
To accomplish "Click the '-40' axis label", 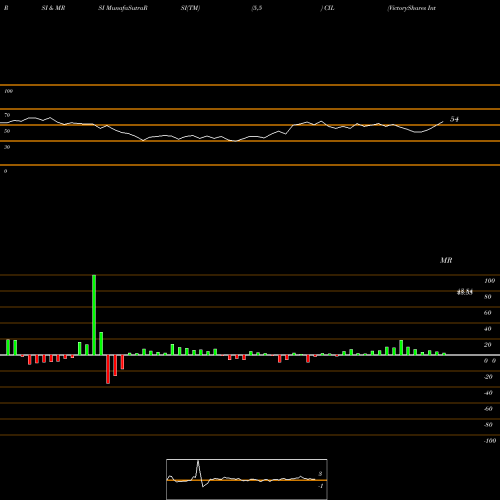I will (488, 393).
